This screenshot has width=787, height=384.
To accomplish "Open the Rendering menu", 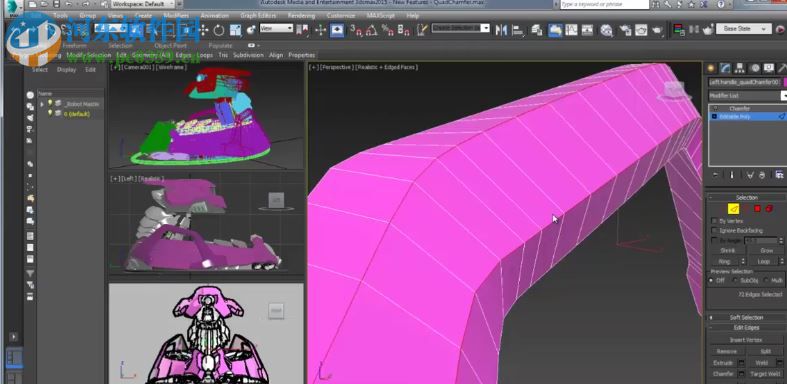I will 301,16.
